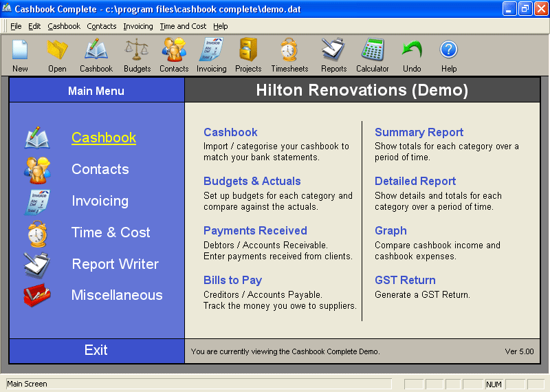Open the blue Cashbook heading link
The height and width of the screenshot is (392, 550).
[230, 132]
